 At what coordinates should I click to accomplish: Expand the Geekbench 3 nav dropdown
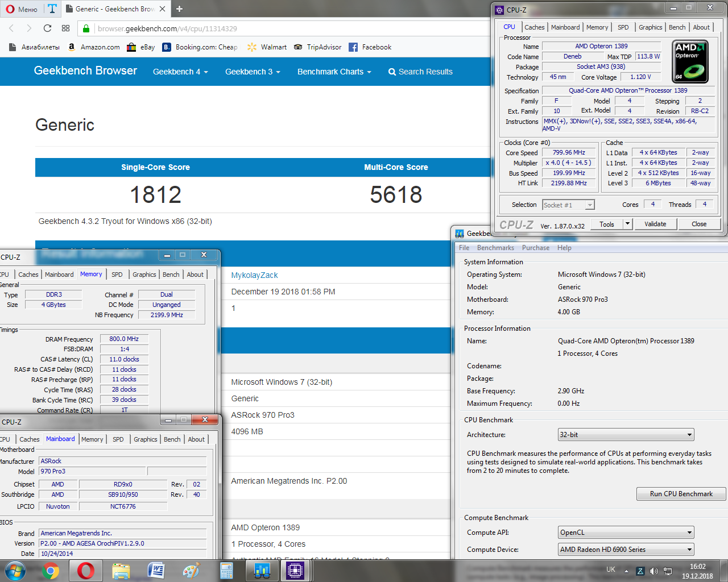[253, 72]
